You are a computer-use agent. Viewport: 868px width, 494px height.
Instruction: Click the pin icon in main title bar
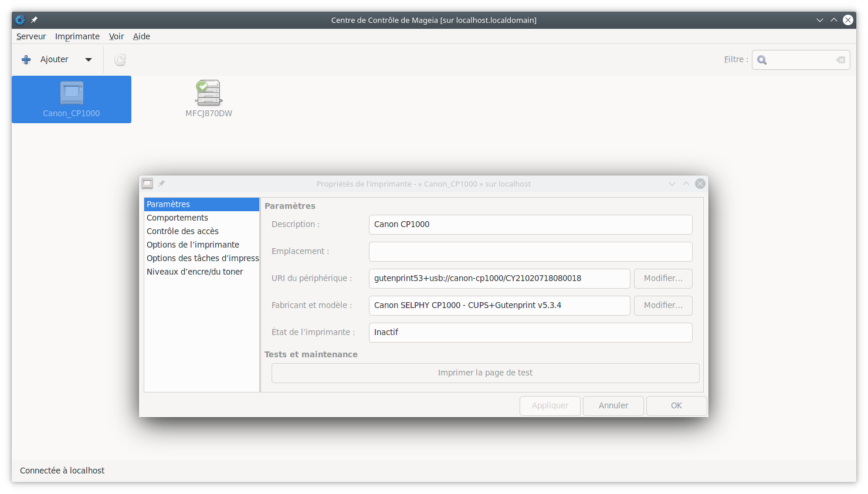[34, 20]
